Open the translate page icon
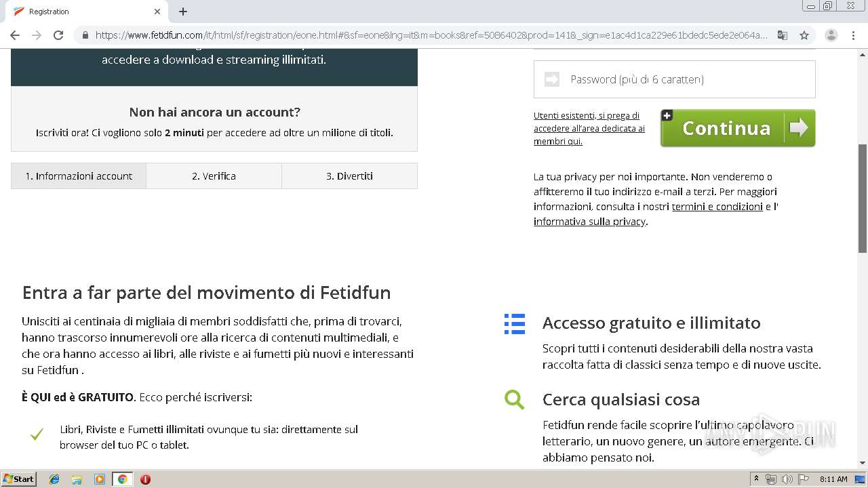The image size is (868, 488). [x=783, y=35]
